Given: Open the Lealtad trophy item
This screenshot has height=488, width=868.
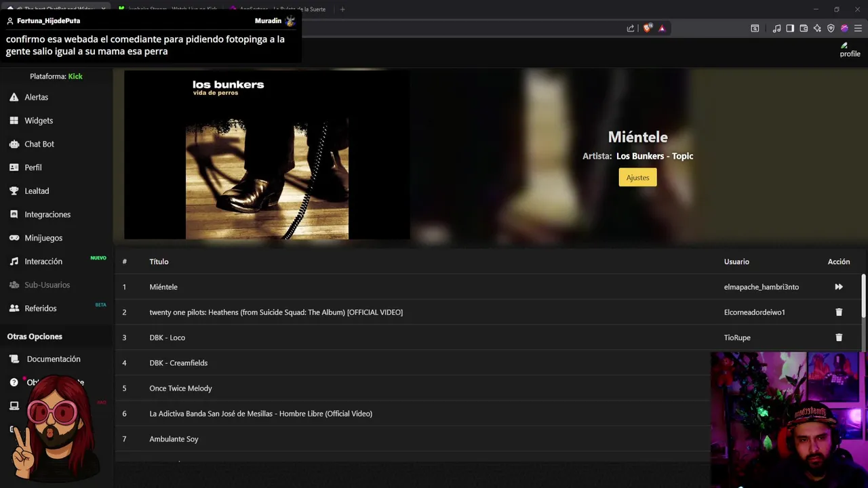Looking at the screenshot, I should click(37, 191).
